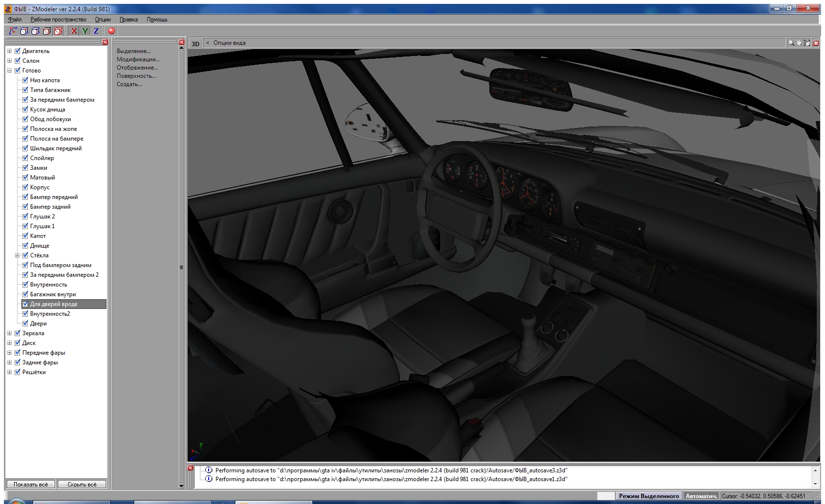
Task: Uncheck the Спойлер object checkbox
Action: coord(25,158)
